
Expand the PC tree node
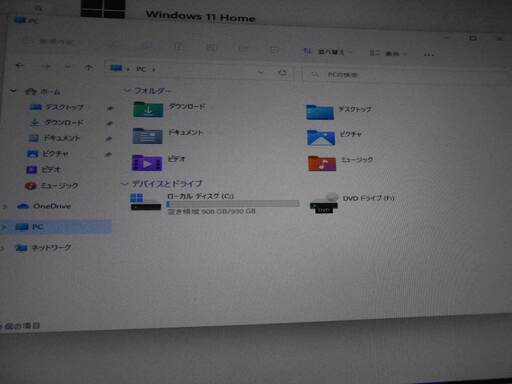(x=4, y=227)
